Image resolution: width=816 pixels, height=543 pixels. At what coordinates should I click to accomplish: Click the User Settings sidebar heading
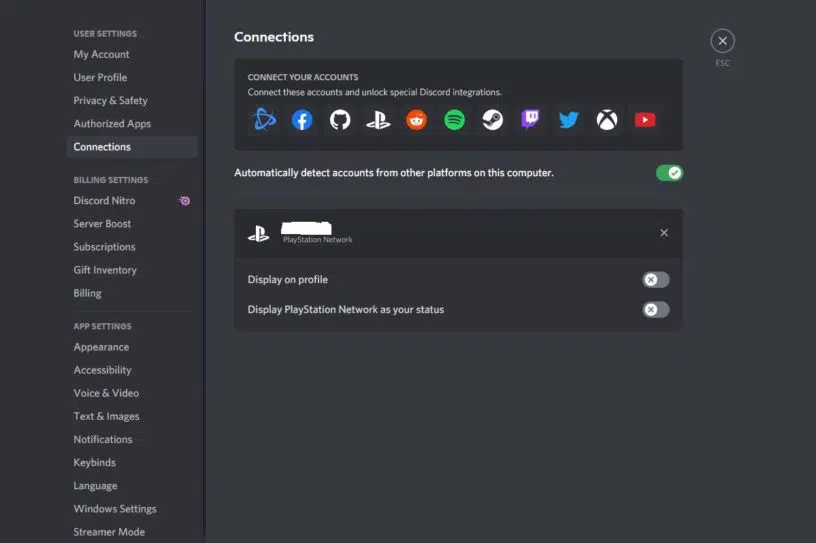click(x=105, y=34)
